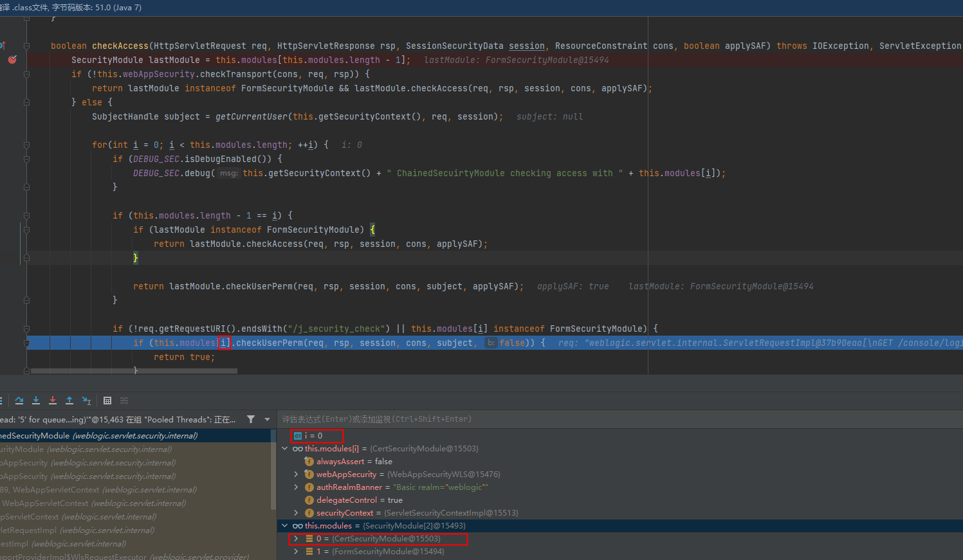Screen dimensions: 963x560
Task: Click the Run to Cursor icon
Action: click(86, 401)
